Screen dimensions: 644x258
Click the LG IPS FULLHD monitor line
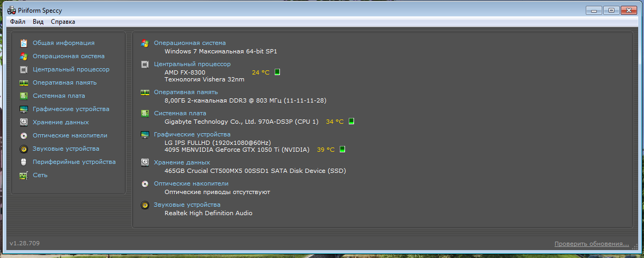pyautogui.click(x=217, y=143)
